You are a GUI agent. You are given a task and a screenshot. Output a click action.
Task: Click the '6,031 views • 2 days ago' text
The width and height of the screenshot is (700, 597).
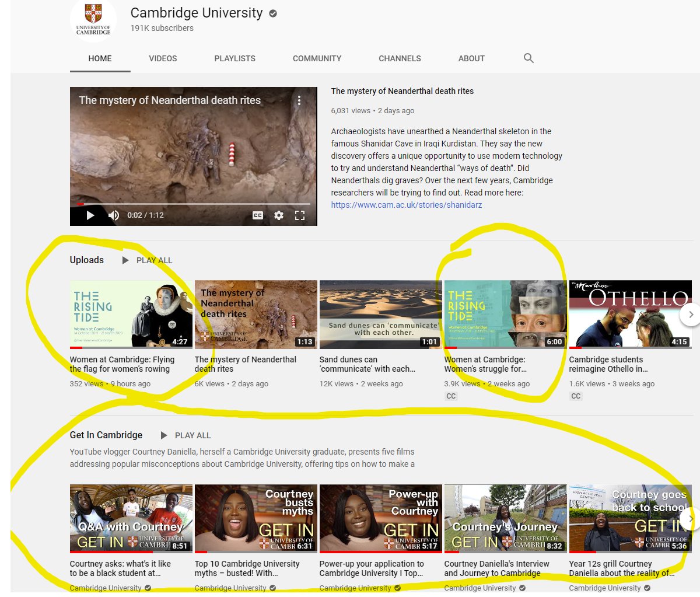[373, 110]
